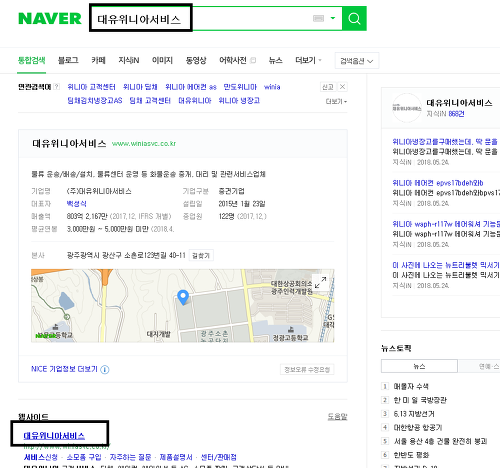The height and width of the screenshot is (468, 500).
Task: Click related search 딤채 고객센터
Action: point(150,100)
